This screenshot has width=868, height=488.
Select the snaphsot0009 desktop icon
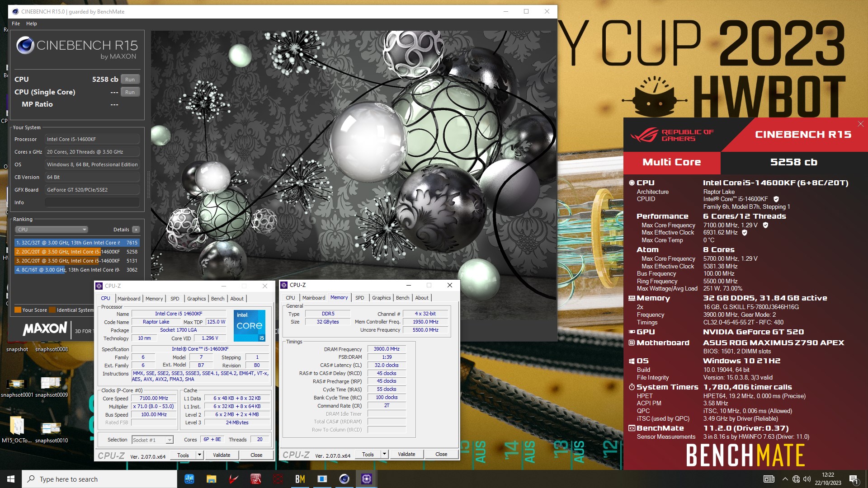click(51, 387)
